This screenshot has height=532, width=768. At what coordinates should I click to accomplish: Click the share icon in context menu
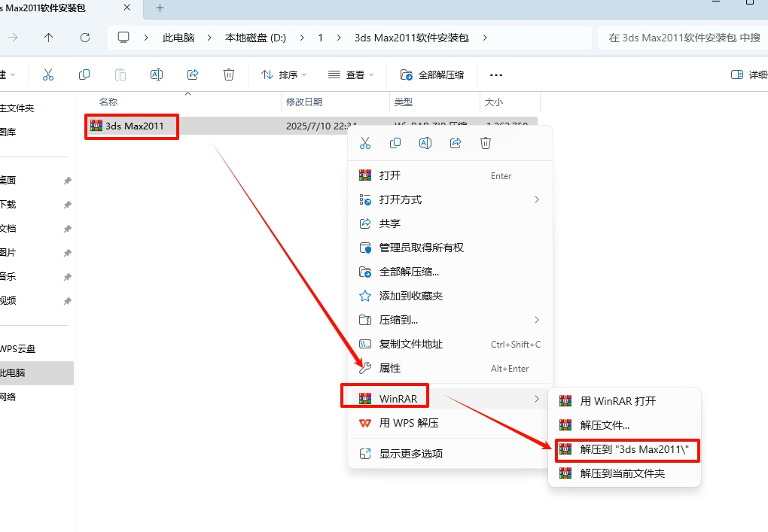pos(456,143)
